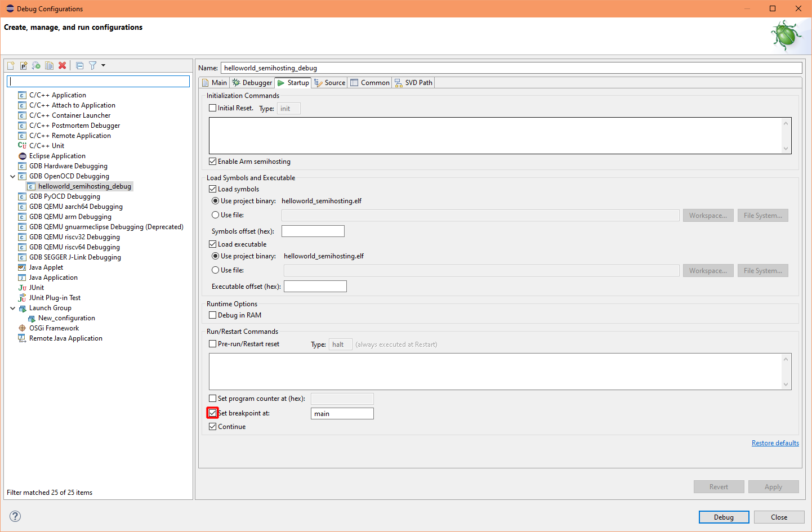Image resolution: width=812 pixels, height=532 pixels.
Task: Open the SVD Path tab
Action: click(x=413, y=82)
